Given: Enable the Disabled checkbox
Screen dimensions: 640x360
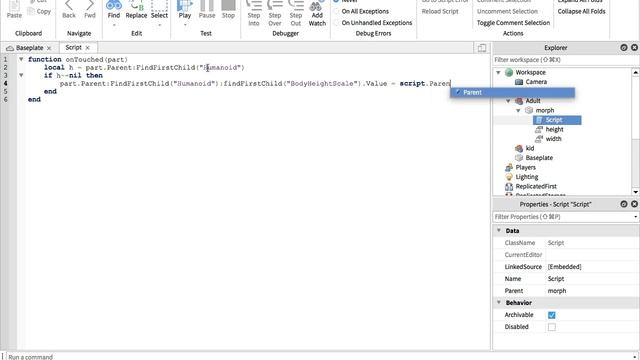Looking at the screenshot, I should point(551,327).
